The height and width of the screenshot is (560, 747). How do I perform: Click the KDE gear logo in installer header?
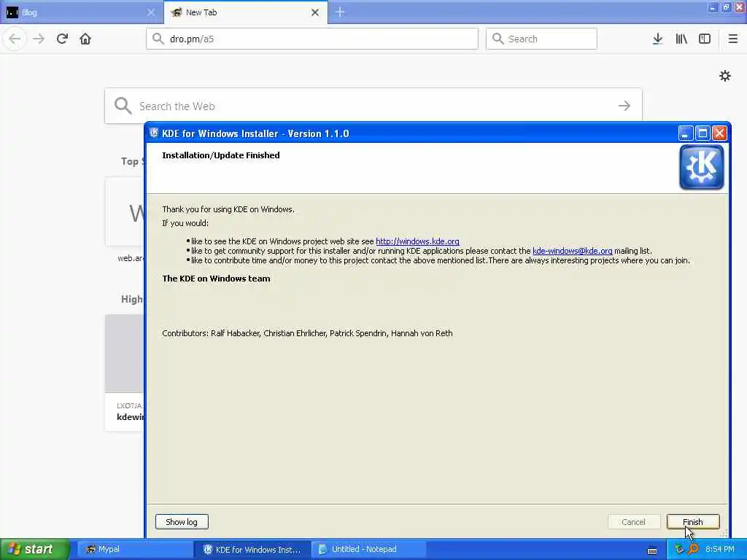(x=701, y=167)
